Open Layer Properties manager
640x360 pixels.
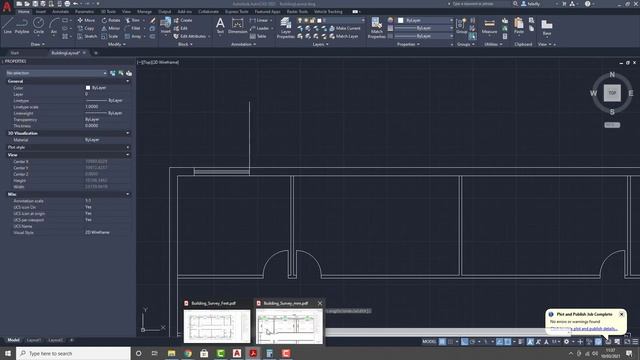(285, 28)
